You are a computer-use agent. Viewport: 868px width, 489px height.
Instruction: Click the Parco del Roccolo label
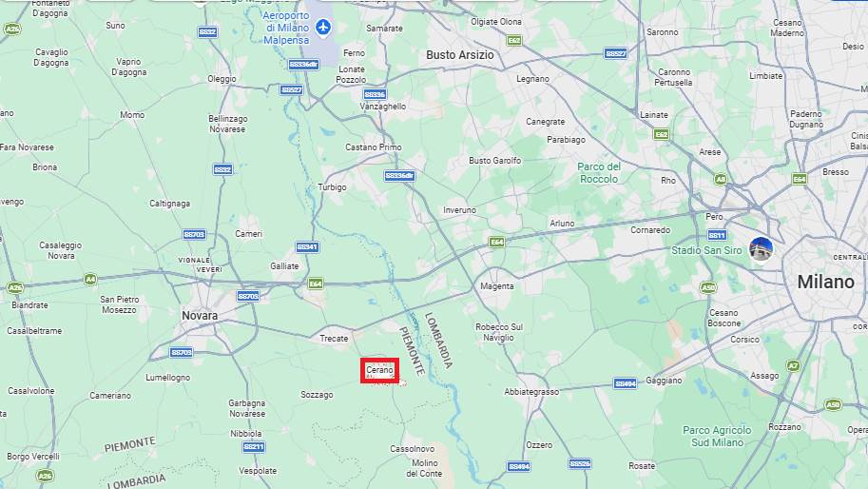tap(599, 173)
